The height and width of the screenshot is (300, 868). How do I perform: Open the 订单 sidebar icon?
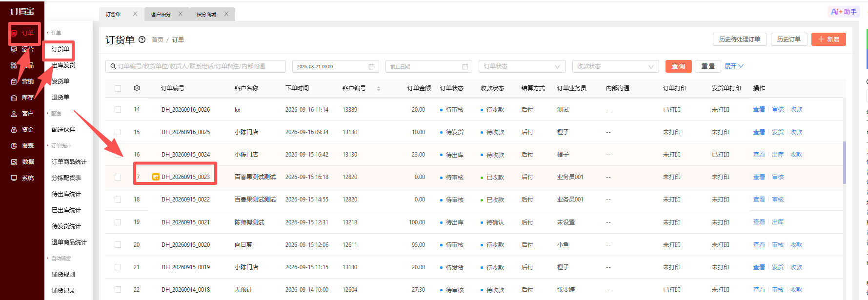click(x=14, y=33)
